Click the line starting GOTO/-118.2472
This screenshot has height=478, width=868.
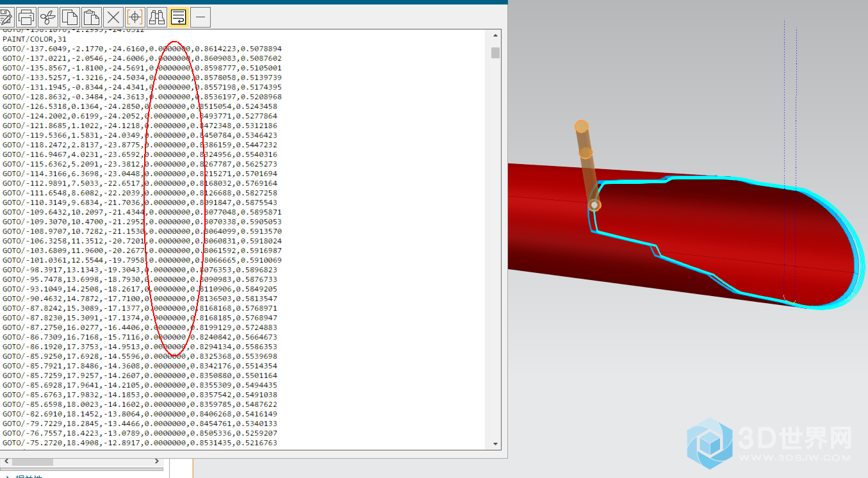140,145
